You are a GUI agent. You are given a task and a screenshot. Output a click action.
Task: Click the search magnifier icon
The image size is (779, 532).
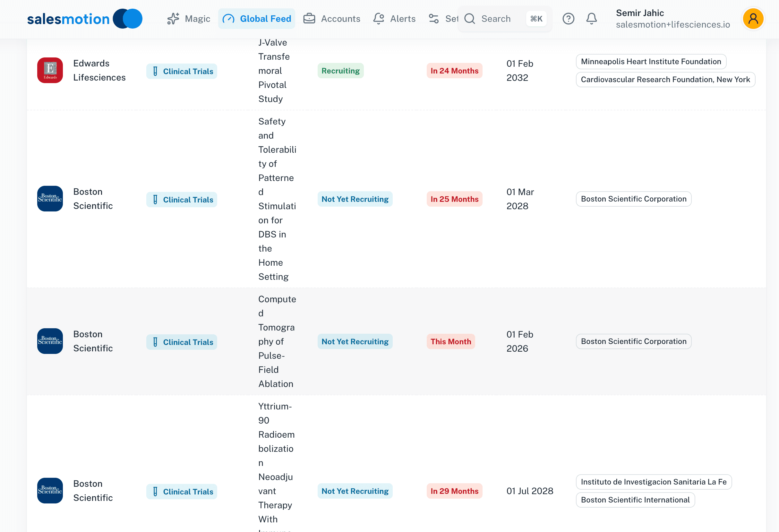point(470,19)
